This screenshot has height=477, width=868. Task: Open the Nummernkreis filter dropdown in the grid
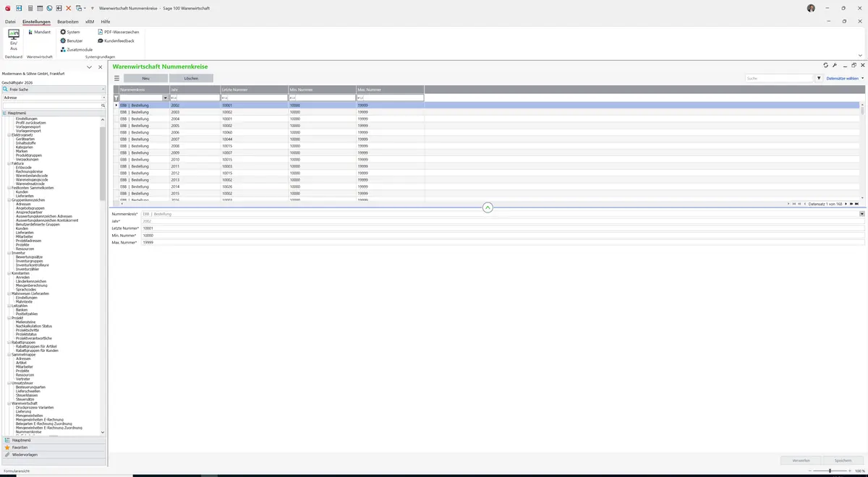166,98
